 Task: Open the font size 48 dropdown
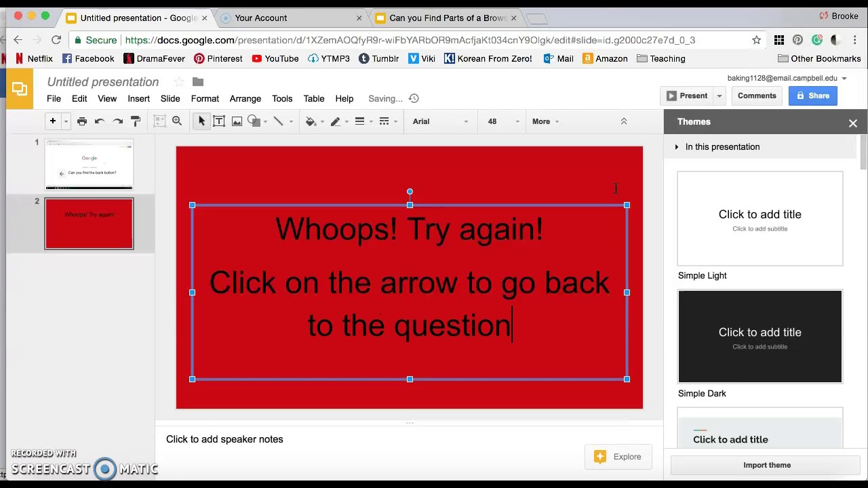tap(503, 121)
